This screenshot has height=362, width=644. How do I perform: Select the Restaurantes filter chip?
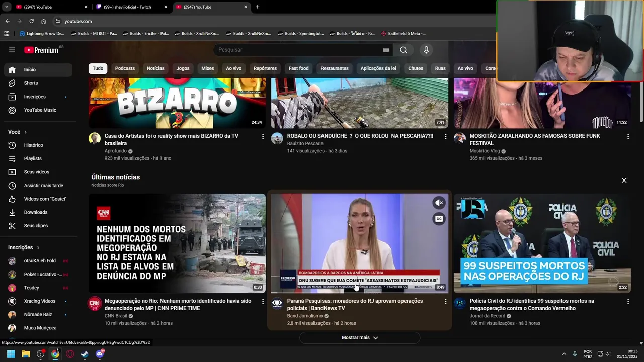(x=335, y=68)
